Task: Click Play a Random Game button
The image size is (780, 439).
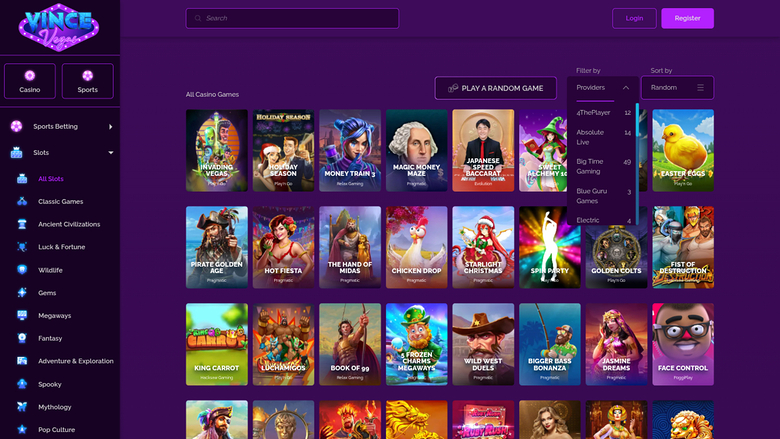Action: click(x=495, y=88)
